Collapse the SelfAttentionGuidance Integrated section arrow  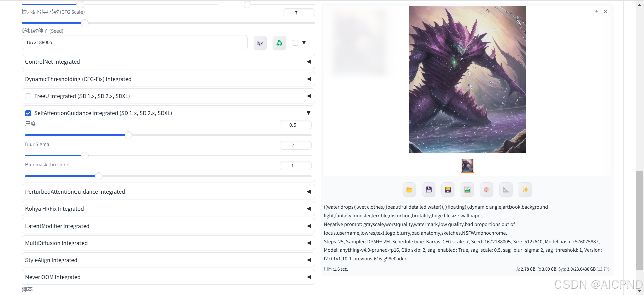coord(309,113)
